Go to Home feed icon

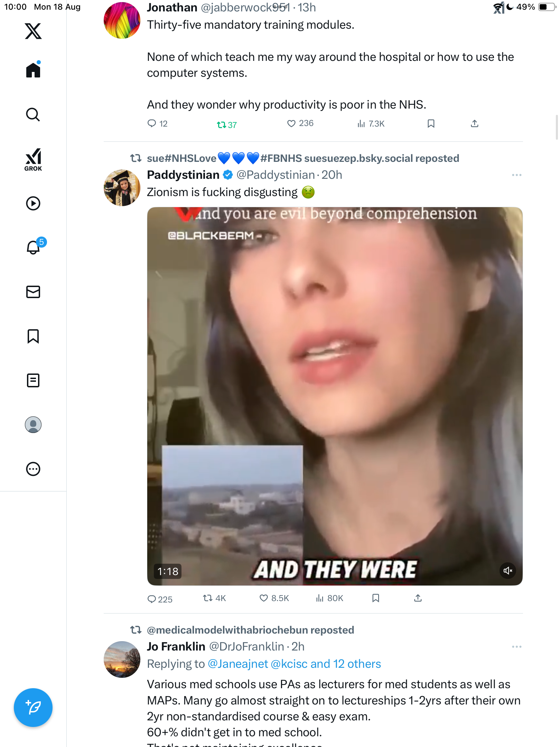tap(33, 70)
